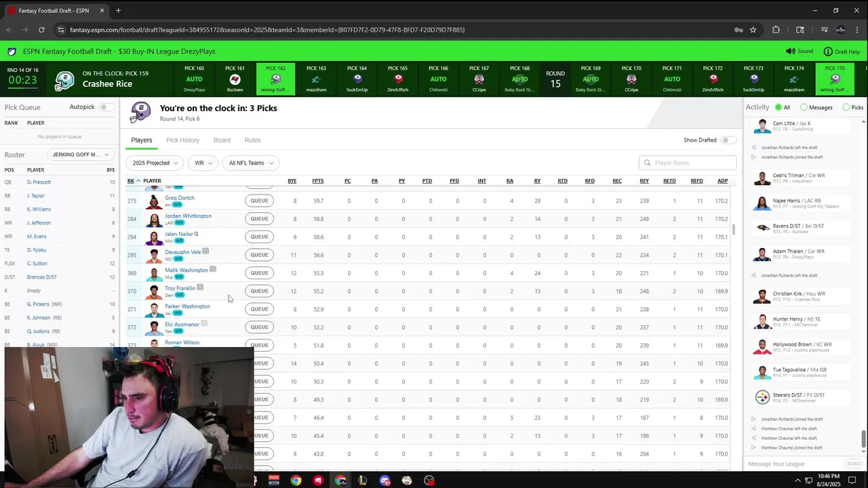Click the Activity feed scrollbar thumb
The width and height of the screenshot is (868, 488).
[x=863, y=439]
